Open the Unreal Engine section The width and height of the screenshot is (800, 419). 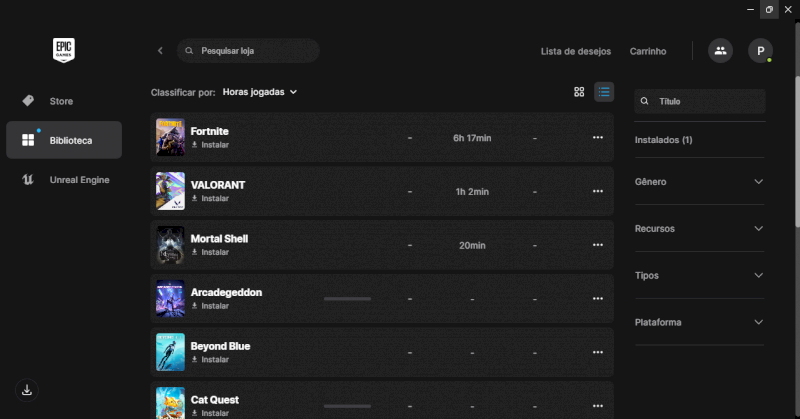[x=79, y=180]
